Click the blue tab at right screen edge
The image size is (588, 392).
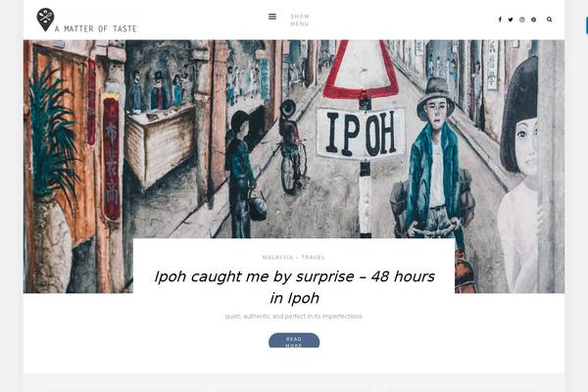(x=586, y=26)
